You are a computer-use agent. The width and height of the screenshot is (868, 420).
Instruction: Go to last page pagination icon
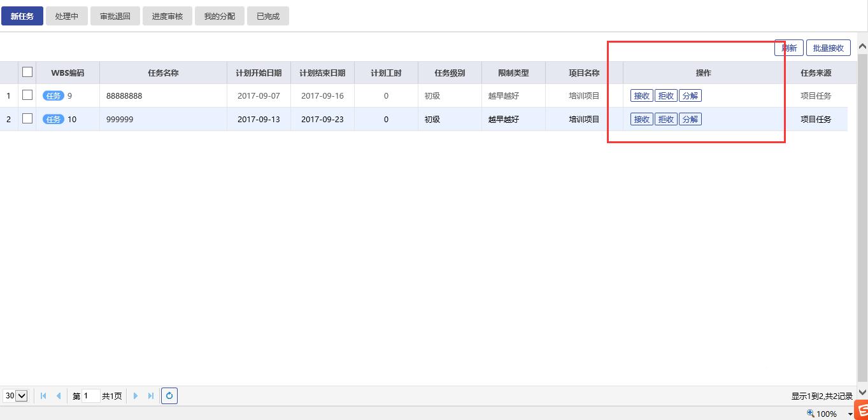tap(151, 396)
